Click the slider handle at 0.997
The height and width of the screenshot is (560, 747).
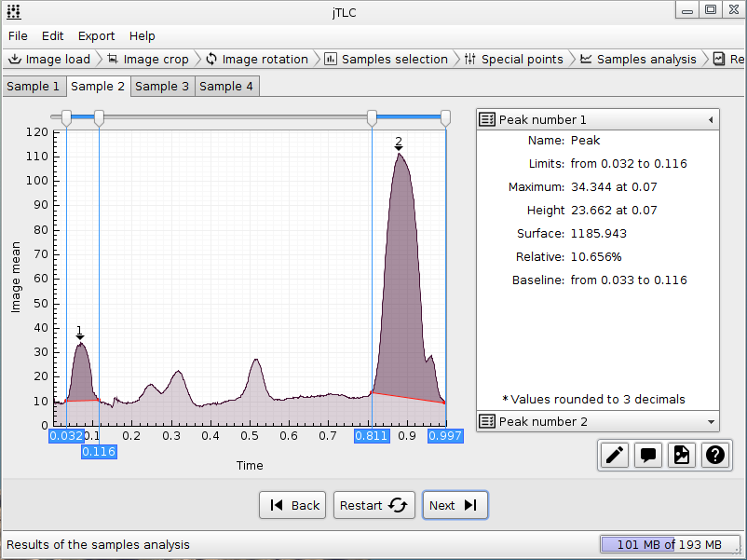point(445,117)
